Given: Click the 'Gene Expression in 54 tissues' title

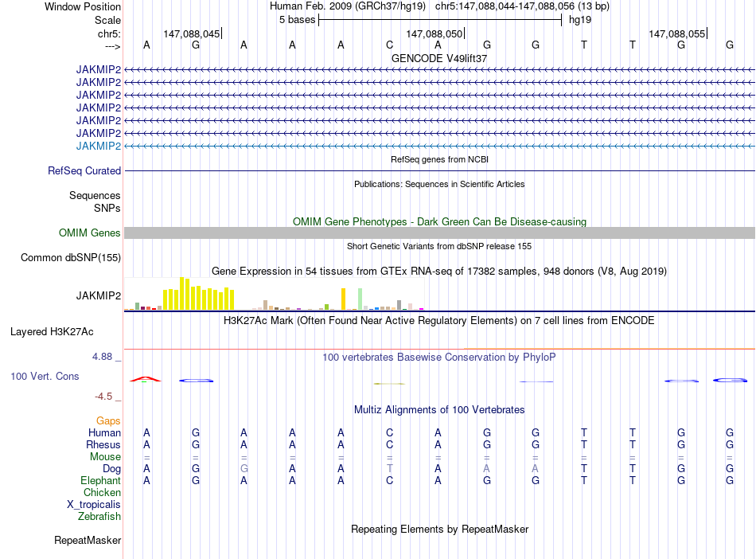Looking at the screenshot, I should tap(439, 271).
